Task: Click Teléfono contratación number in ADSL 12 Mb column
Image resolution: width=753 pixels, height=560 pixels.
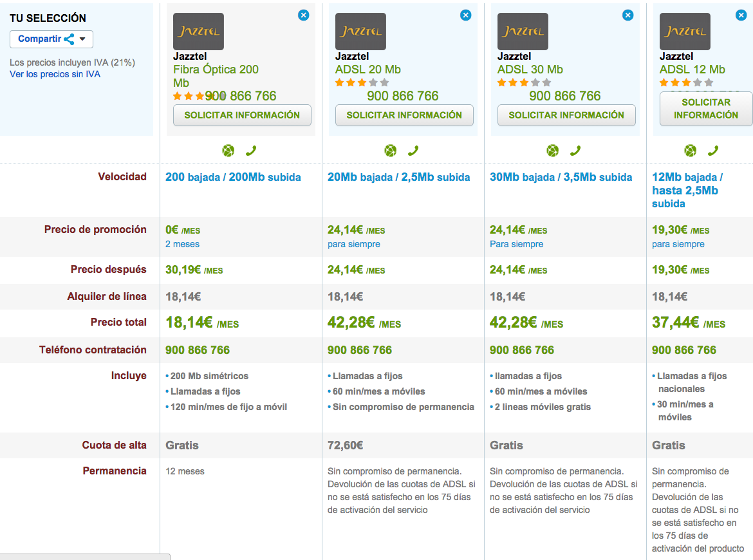Action: point(684,350)
